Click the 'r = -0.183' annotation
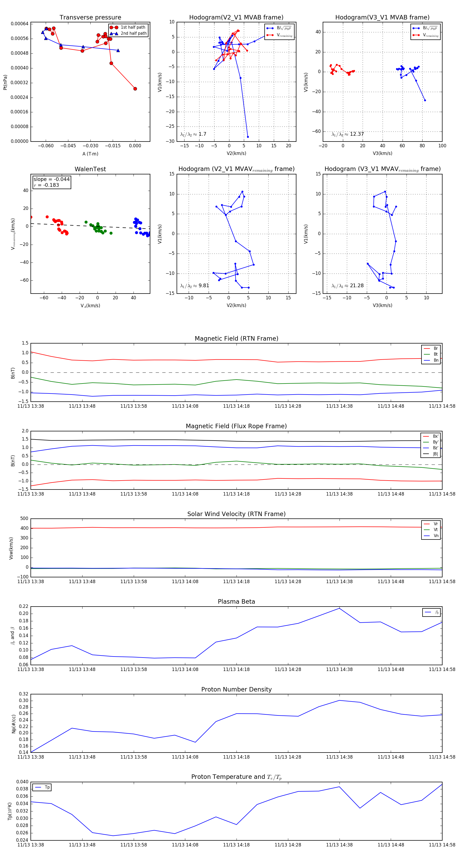 (47, 185)
